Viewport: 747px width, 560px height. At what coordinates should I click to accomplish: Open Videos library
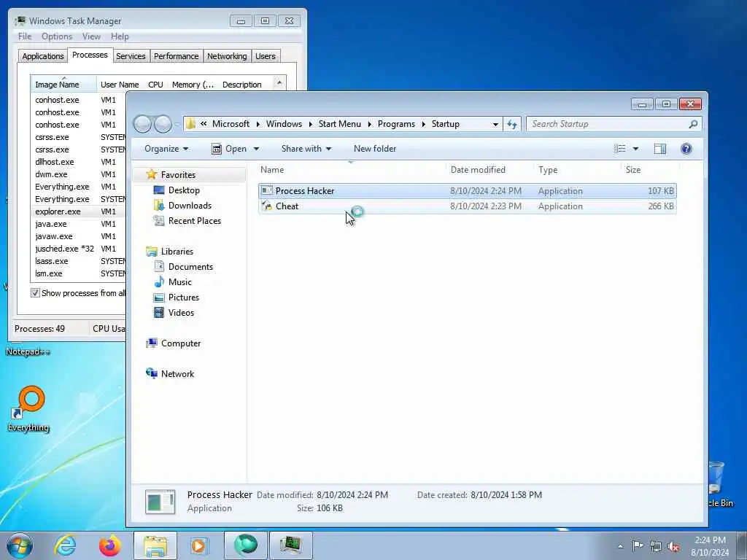click(181, 312)
